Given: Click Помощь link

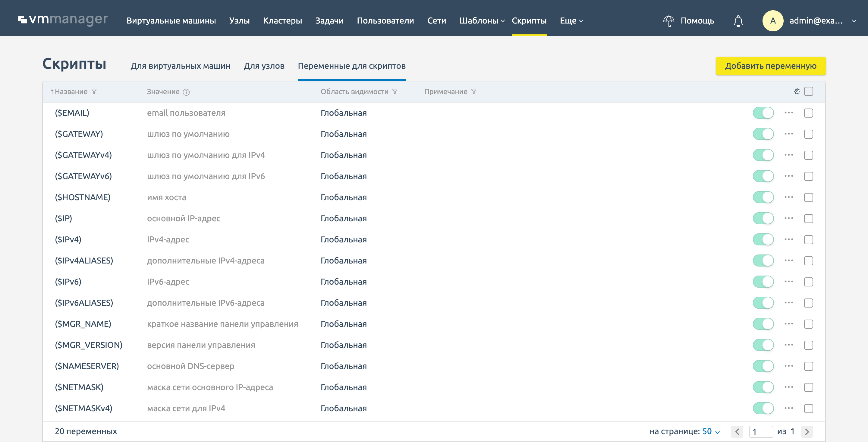Looking at the screenshot, I should (697, 21).
